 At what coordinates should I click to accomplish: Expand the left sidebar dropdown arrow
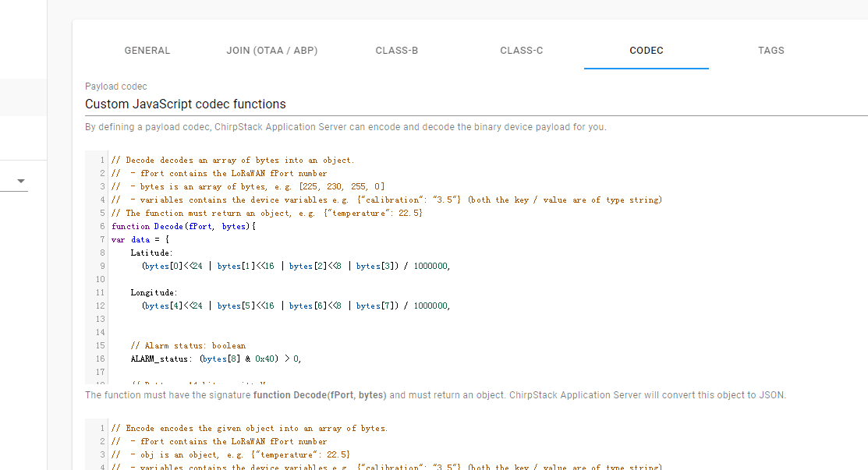[21, 181]
